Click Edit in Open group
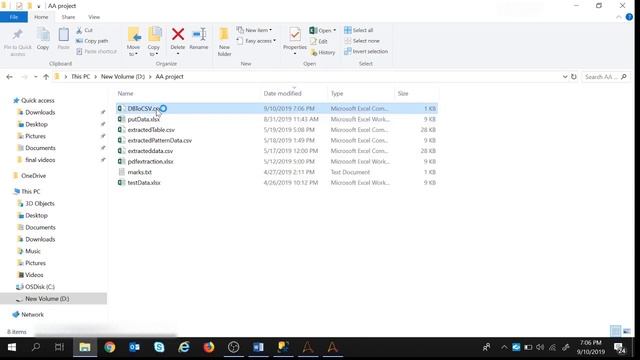640x360 pixels. [x=319, y=41]
